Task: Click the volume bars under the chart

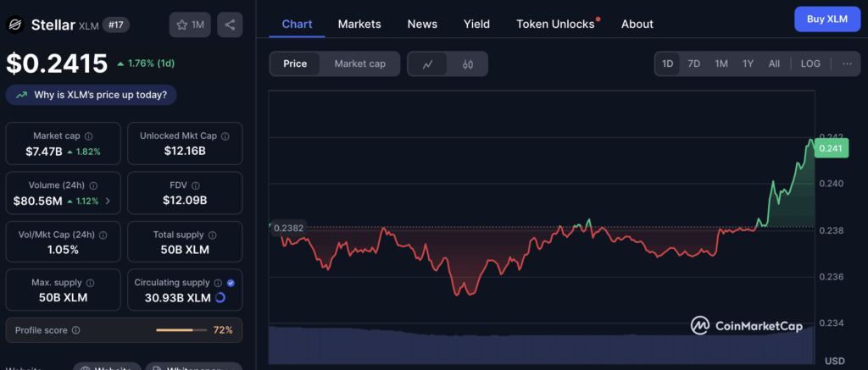Action: (x=542, y=345)
